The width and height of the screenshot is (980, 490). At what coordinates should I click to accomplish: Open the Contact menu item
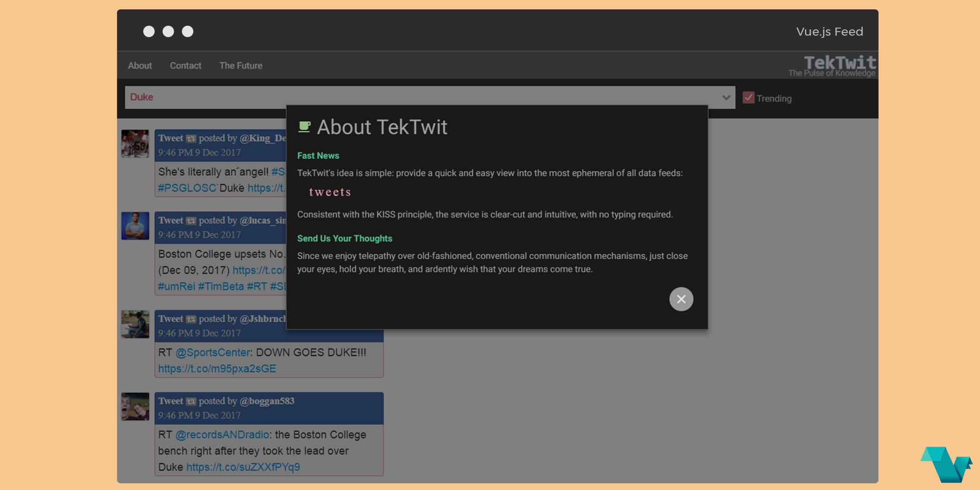(x=185, y=65)
